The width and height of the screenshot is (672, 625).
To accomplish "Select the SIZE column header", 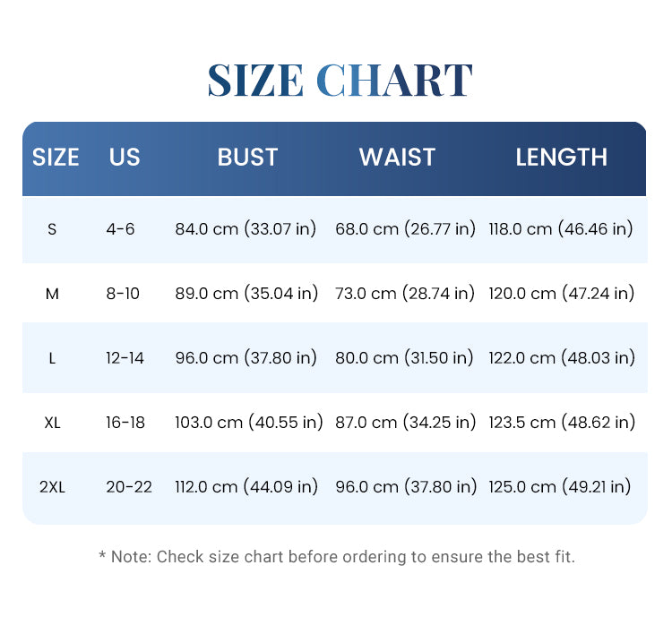I will [x=56, y=158].
